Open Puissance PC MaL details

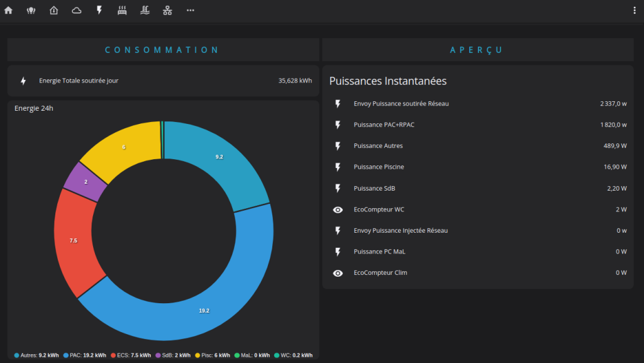click(x=478, y=252)
